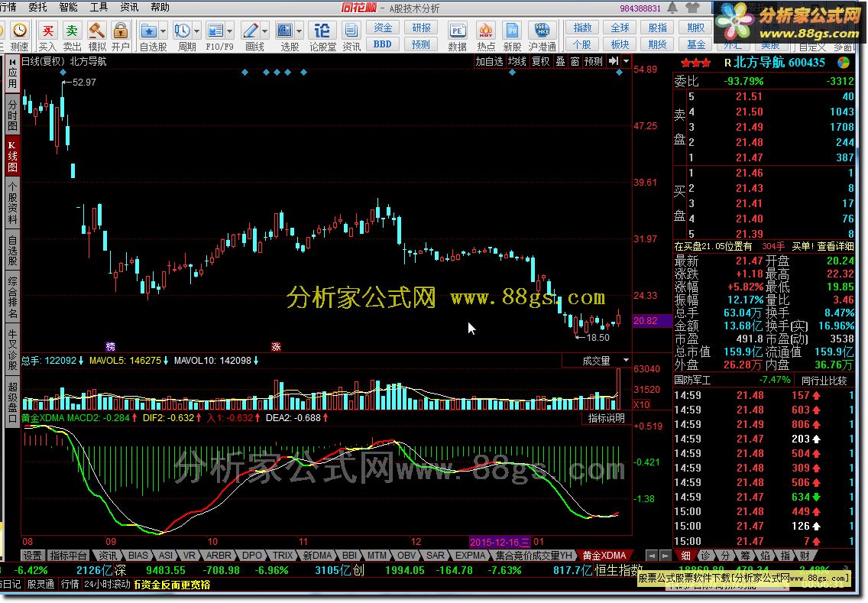Click the colorful pie icon beside 600435
This screenshot has width=868, height=603.
coord(843,63)
